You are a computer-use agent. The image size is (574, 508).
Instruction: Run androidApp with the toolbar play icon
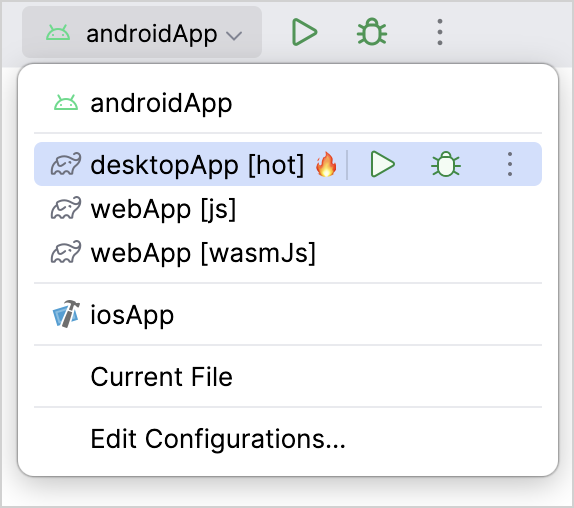click(304, 33)
